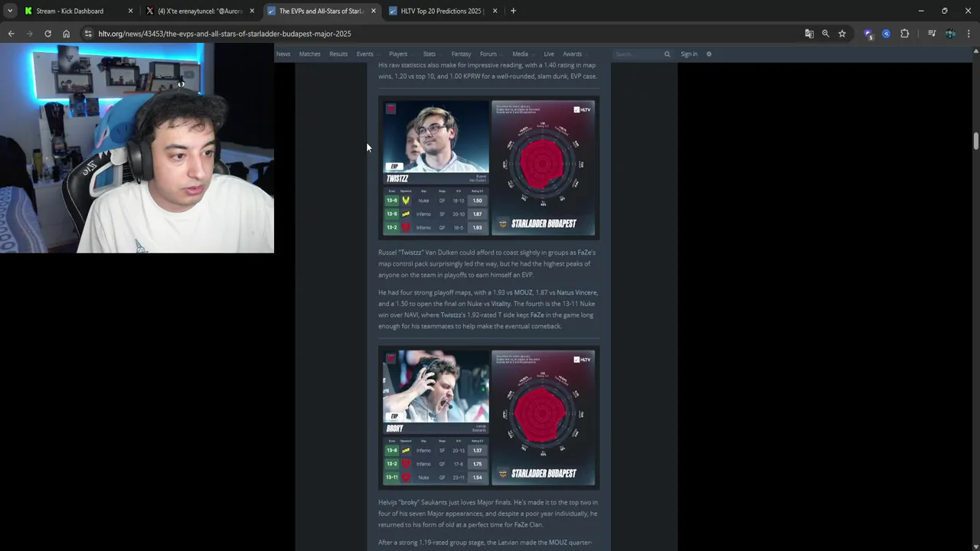Open HLTV Live page

tap(549, 54)
